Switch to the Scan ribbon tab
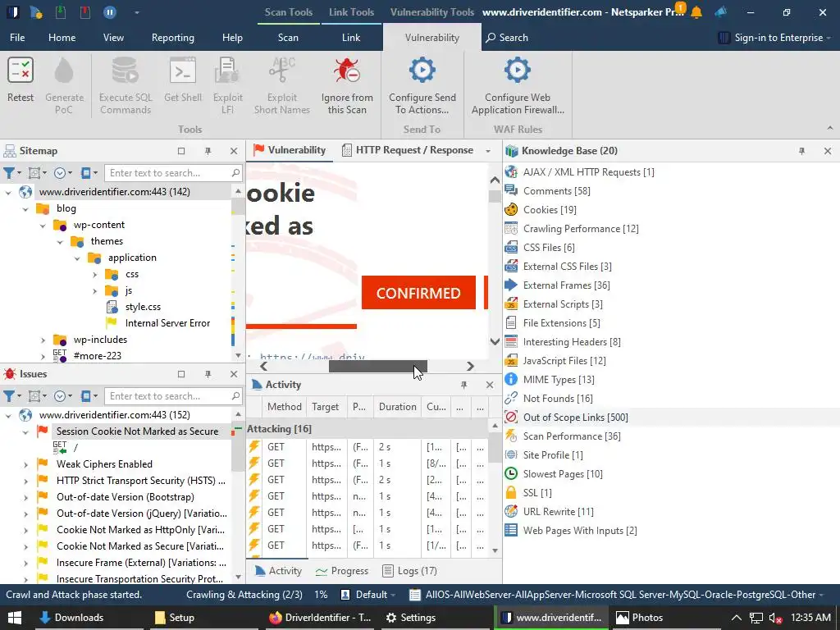This screenshot has width=840, height=630. [x=288, y=38]
